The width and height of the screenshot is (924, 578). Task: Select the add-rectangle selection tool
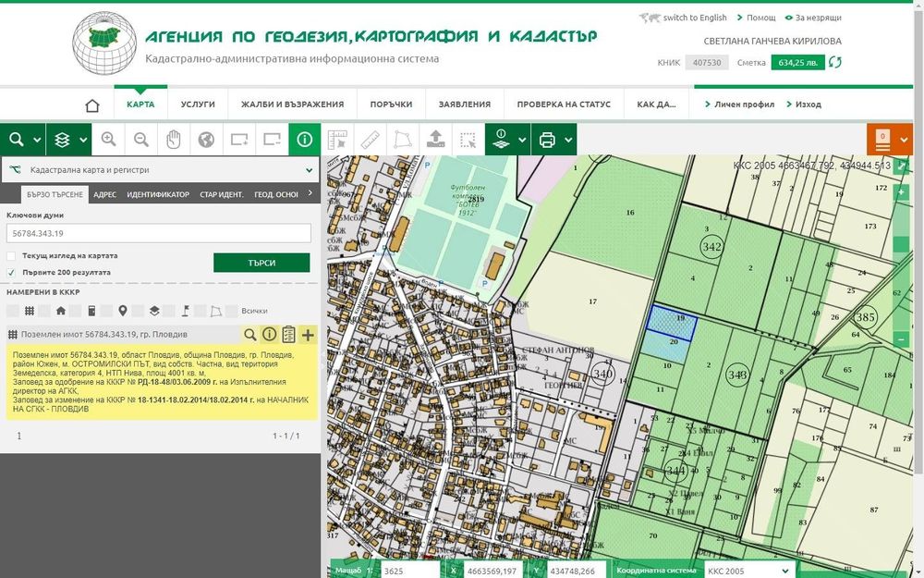[x=238, y=140]
